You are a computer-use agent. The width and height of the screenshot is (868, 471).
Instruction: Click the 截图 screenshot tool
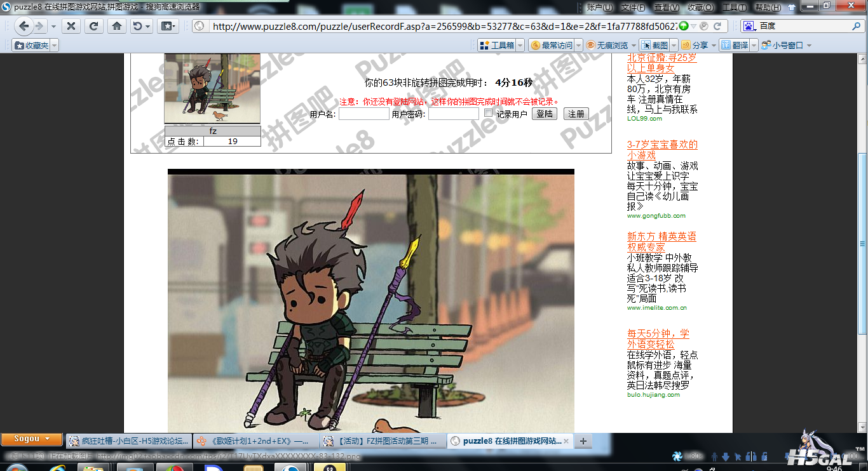click(654, 45)
